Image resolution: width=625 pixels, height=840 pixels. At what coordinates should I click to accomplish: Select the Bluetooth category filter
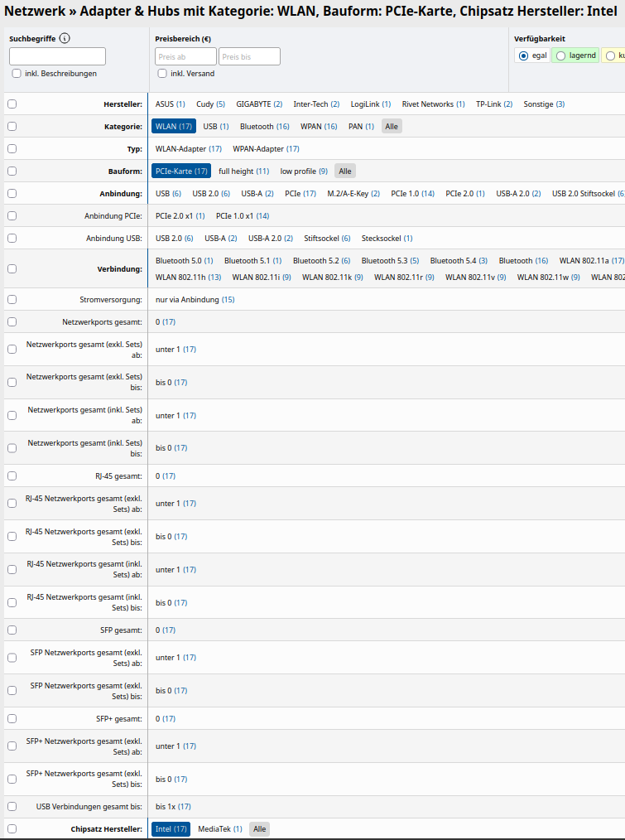[265, 127]
